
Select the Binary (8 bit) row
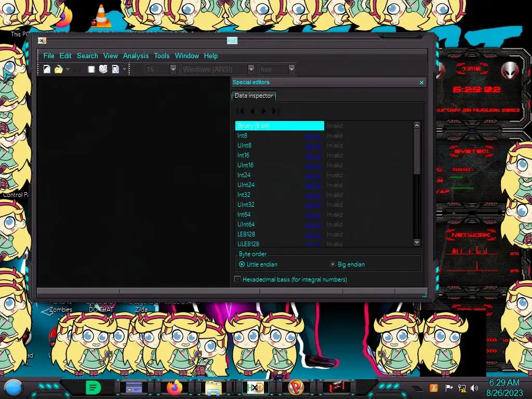tap(280, 126)
